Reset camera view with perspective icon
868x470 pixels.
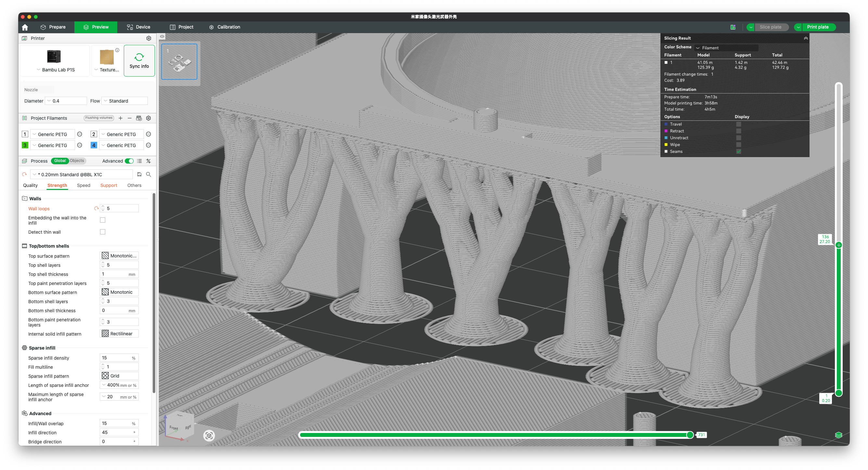click(x=209, y=435)
